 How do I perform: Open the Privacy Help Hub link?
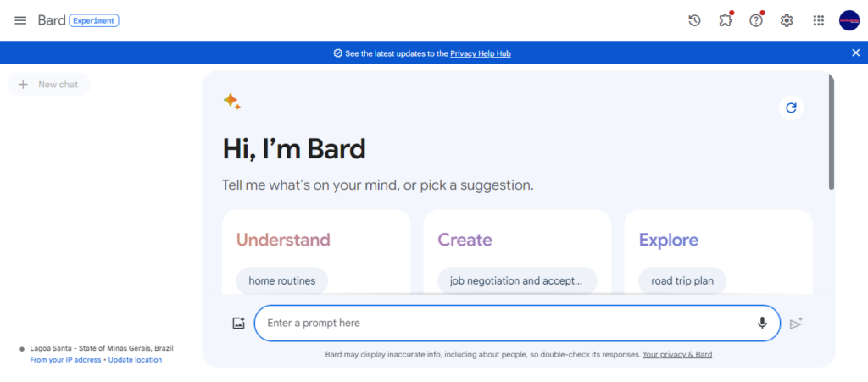(481, 53)
